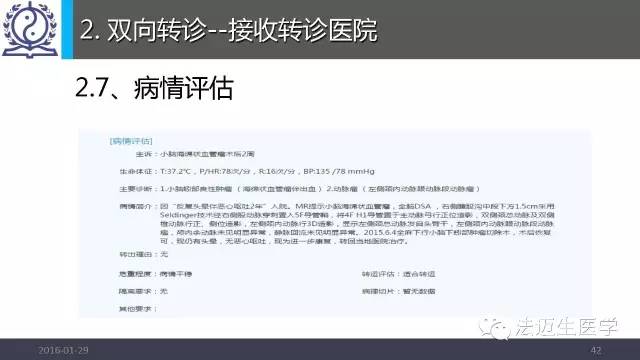640x360 pixels.
Task: Click the footer date '2016-01-29'
Action: pyautogui.click(x=63, y=350)
